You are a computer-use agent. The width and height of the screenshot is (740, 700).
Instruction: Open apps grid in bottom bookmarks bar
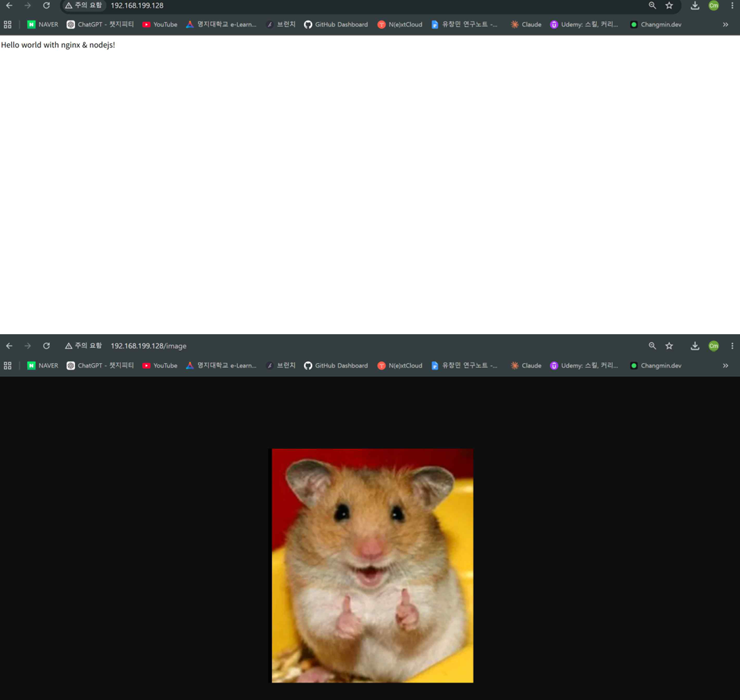tap(7, 366)
